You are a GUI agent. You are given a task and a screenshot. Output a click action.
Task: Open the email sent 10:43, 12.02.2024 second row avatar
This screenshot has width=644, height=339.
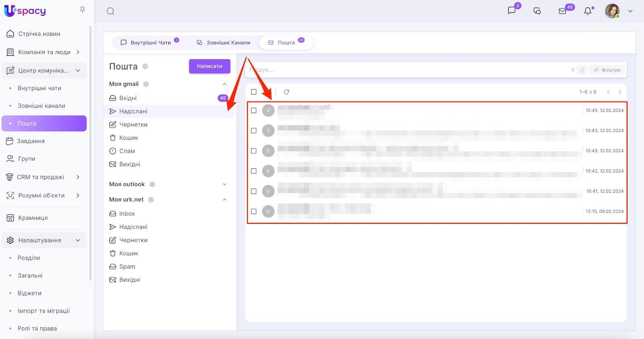click(x=268, y=130)
